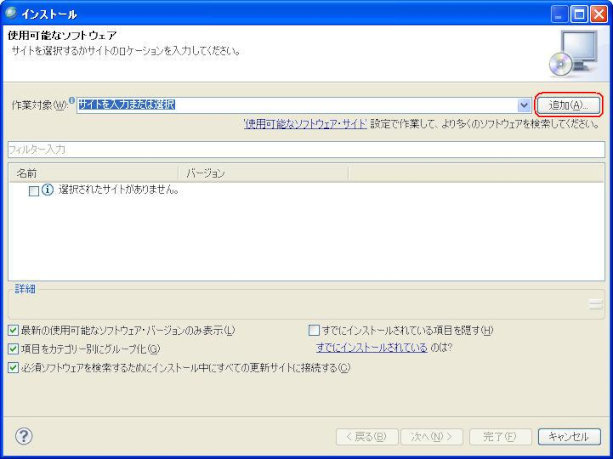Maximize the インストール window
Viewport: 613px width, 459px height.
[x=579, y=14]
